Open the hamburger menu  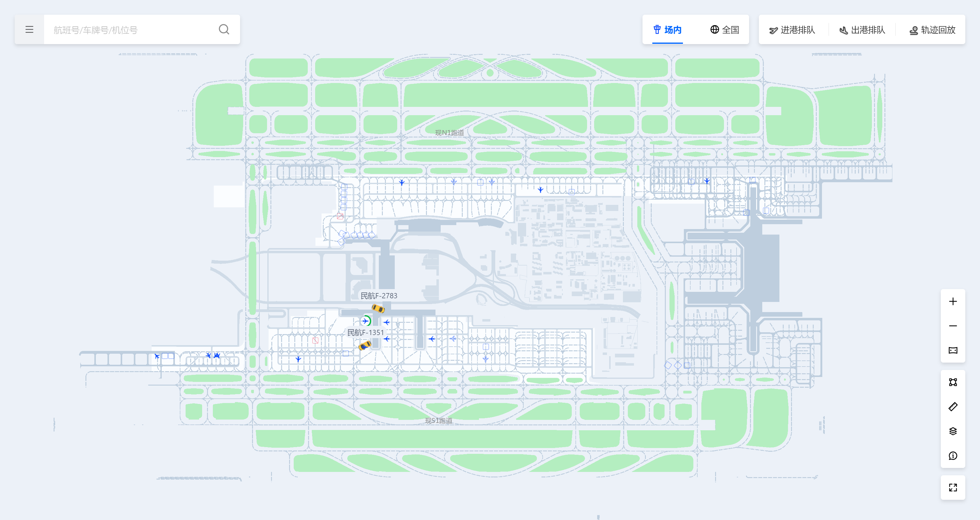(x=29, y=30)
